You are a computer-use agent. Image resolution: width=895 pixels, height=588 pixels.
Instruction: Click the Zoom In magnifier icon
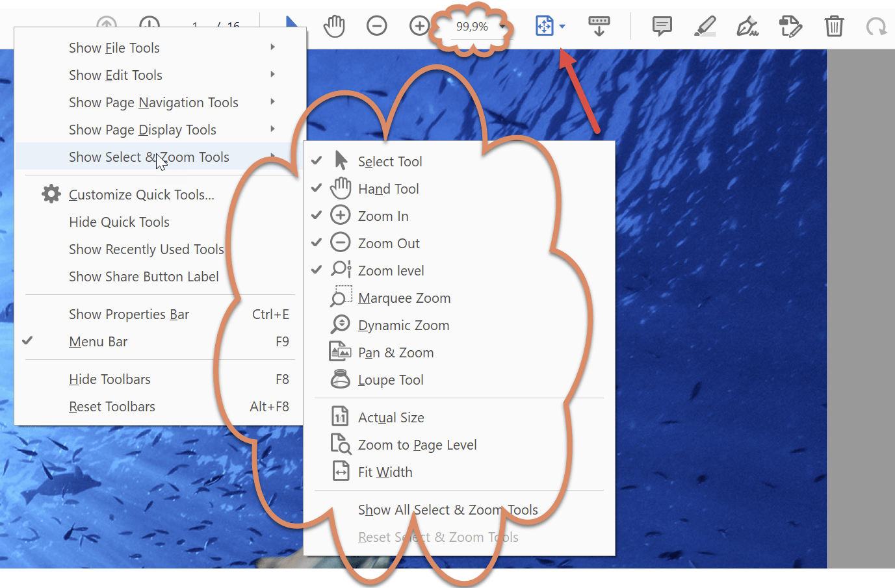pyautogui.click(x=419, y=26)
